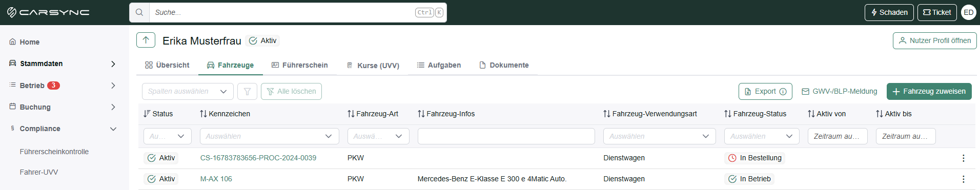Viewport: 980px width, 190px height.
Task: Click the search magnifier icon
Action: point(139,12)
